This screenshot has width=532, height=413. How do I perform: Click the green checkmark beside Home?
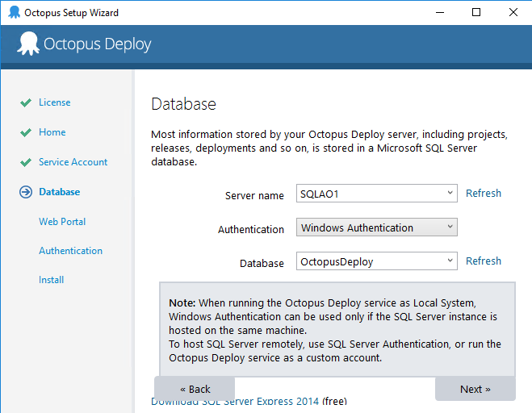[x=26, y=132]
